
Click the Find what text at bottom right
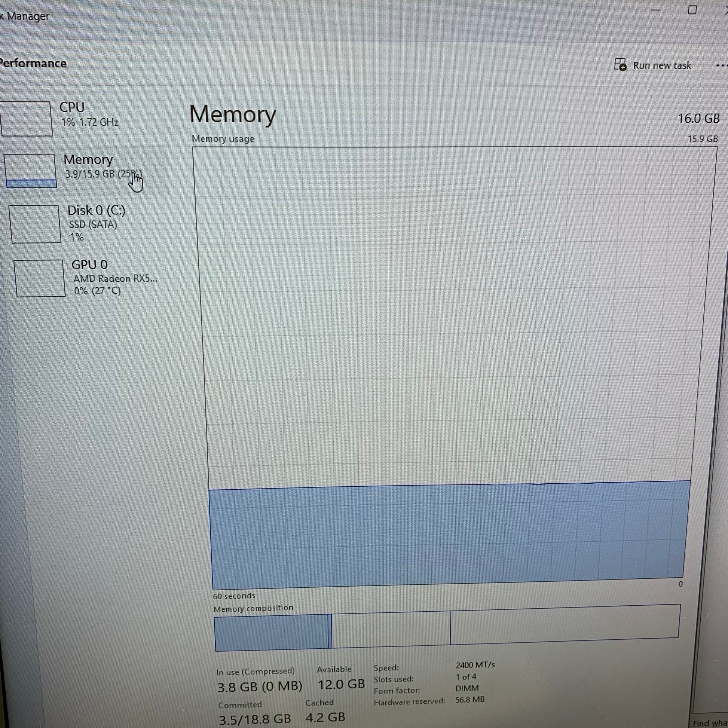(710, 723)
